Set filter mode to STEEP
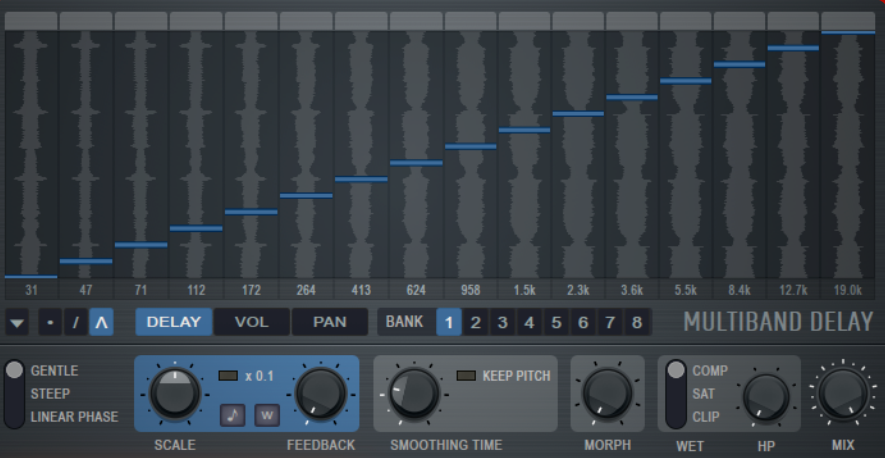Image resolution: width=885 pixels, height=458 pixels. coord(51,394)
